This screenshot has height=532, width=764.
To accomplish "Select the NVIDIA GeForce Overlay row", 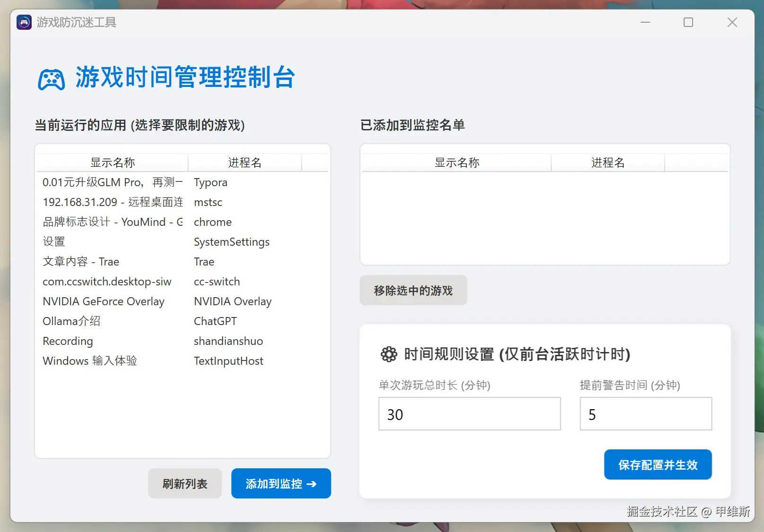I will coord(182,301).
